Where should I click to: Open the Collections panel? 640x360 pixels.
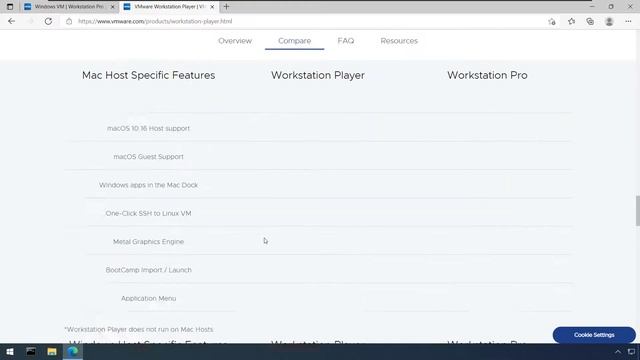tap(590, 21)
